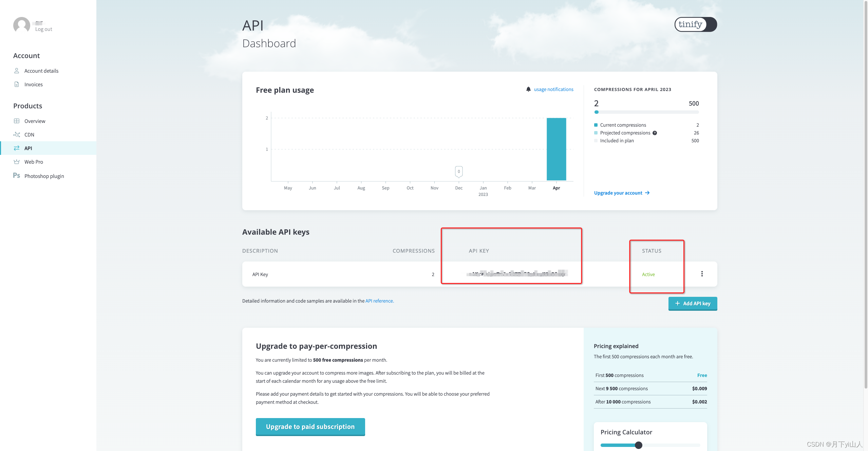Click the user avatar icon

coord(21,25)
